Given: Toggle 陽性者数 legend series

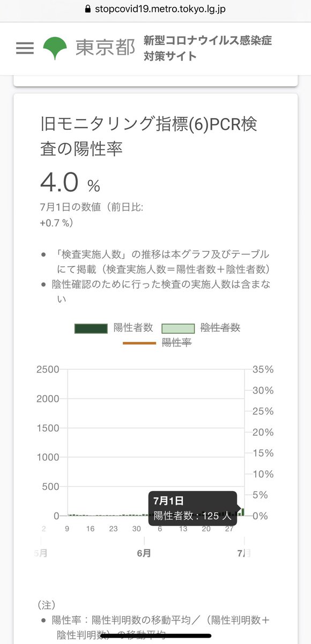Looking at the screenshot, I should click(114, 328).
